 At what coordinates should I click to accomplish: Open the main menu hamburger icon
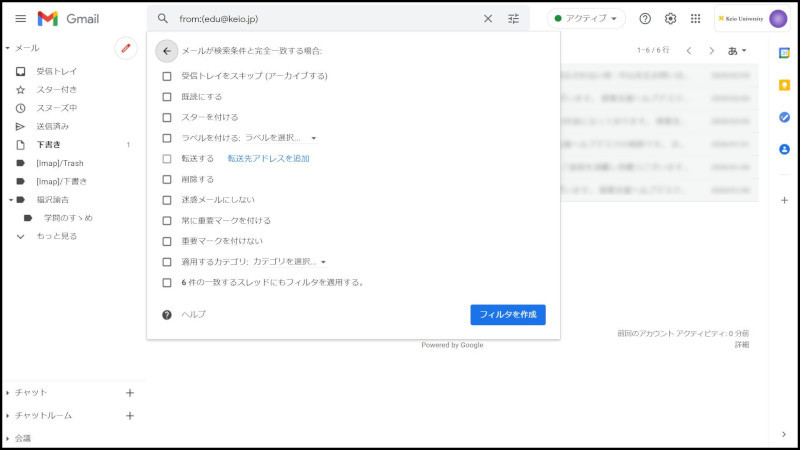click(20, 18)
